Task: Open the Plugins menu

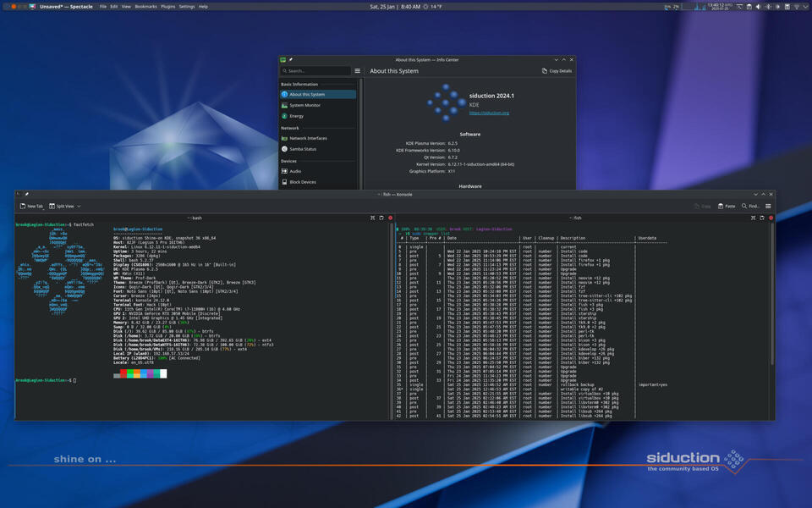Action: tap(167, 7)
